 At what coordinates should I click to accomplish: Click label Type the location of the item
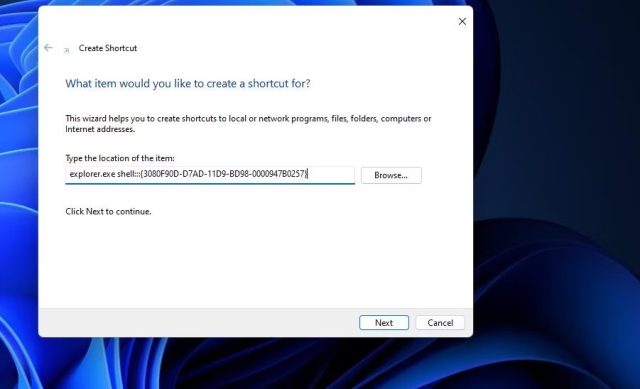point(120,158)
